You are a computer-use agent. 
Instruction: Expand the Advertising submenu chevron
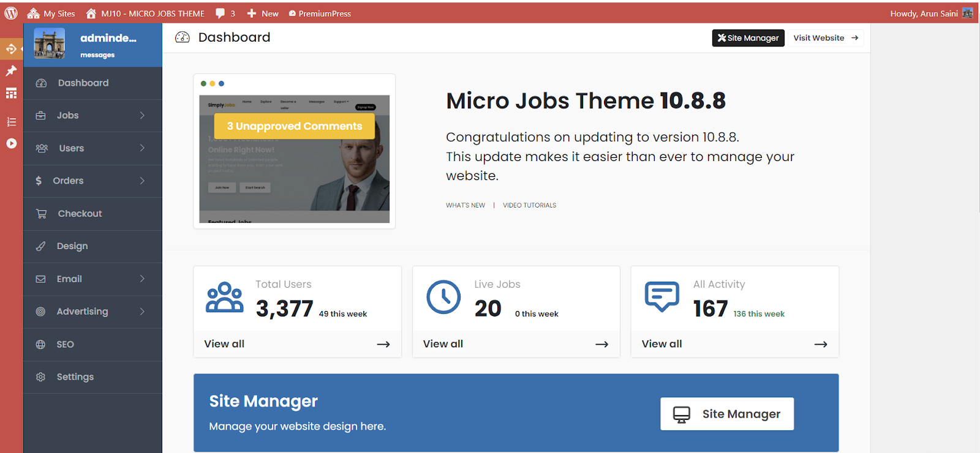pos(142,312)
